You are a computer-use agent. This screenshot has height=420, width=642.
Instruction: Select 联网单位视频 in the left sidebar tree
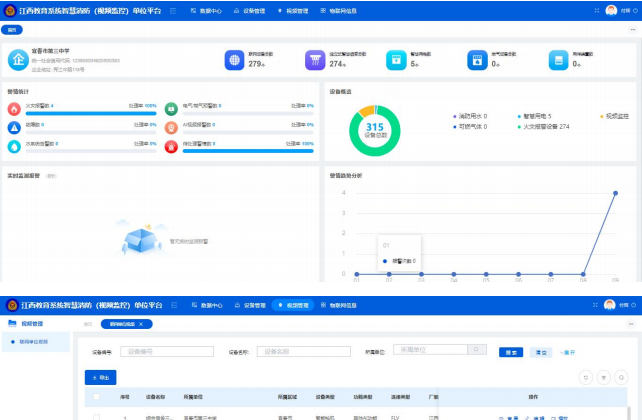32,341
